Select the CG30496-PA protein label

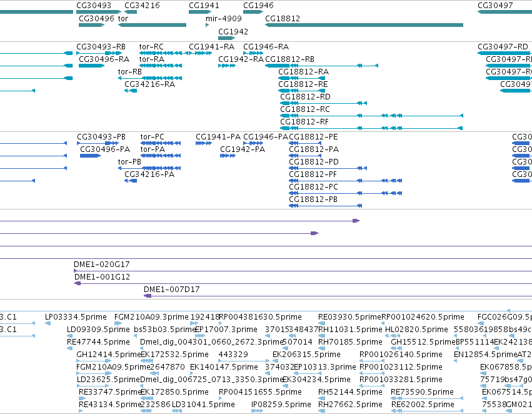pos(105,149)
